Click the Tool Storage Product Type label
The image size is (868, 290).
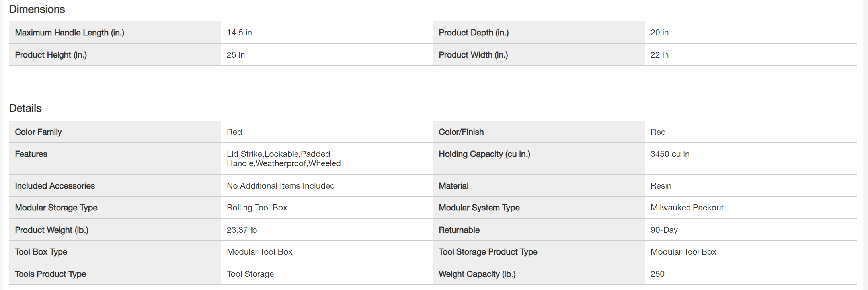[488, 252]
